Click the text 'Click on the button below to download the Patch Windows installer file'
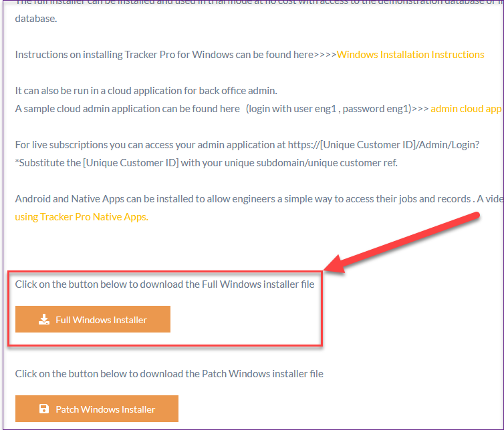Screen dimensions: 504x430 point(169,374)
